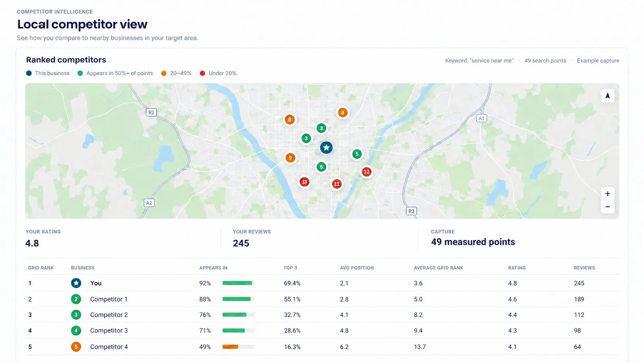Click the Local competitor view title
This screenshot has height=363, width=644.
pyautogui.click(x=82, y=24)
